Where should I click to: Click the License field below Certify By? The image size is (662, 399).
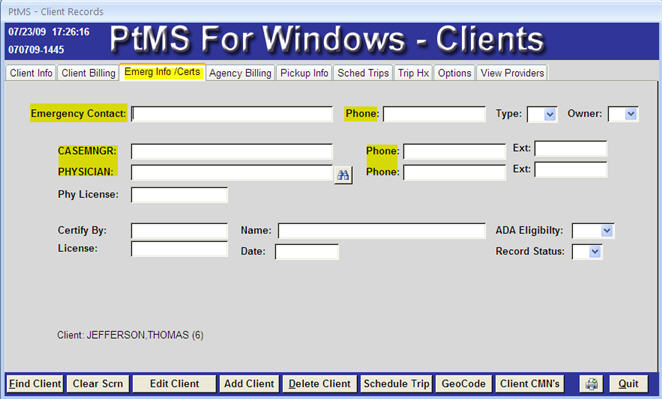pos(179,249)
